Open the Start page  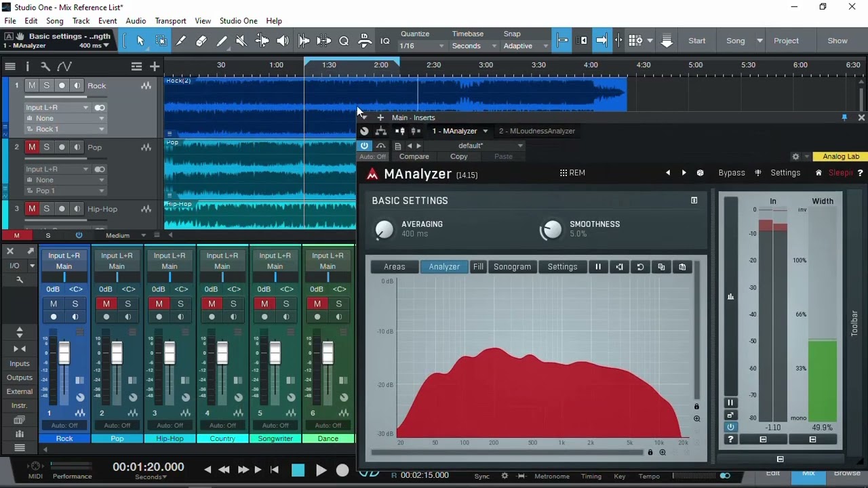(697, 41)
